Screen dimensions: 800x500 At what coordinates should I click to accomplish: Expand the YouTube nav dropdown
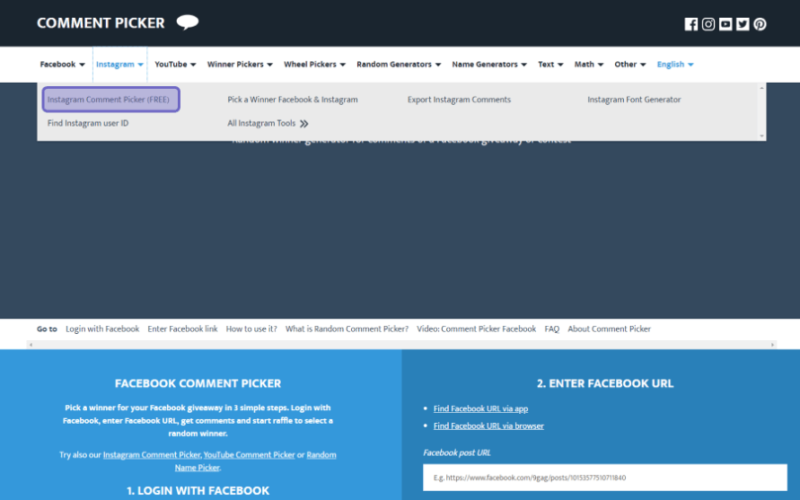click(x=175, y=64)
